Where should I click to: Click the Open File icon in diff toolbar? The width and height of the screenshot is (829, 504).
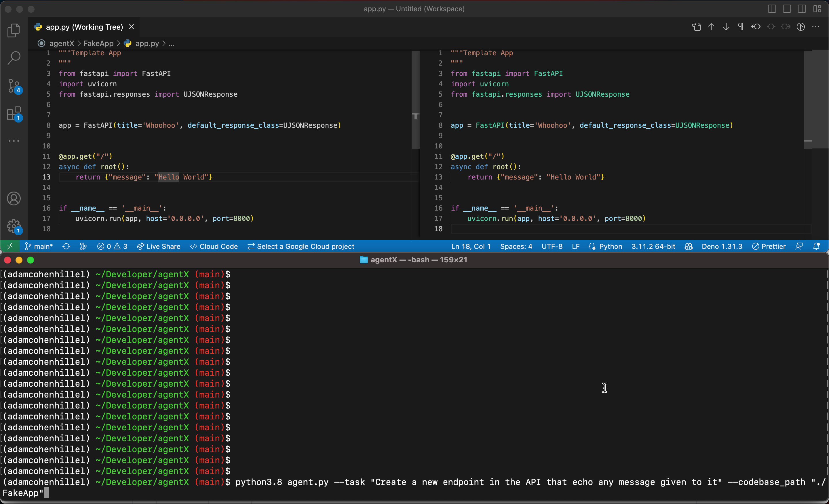point(696,27)
